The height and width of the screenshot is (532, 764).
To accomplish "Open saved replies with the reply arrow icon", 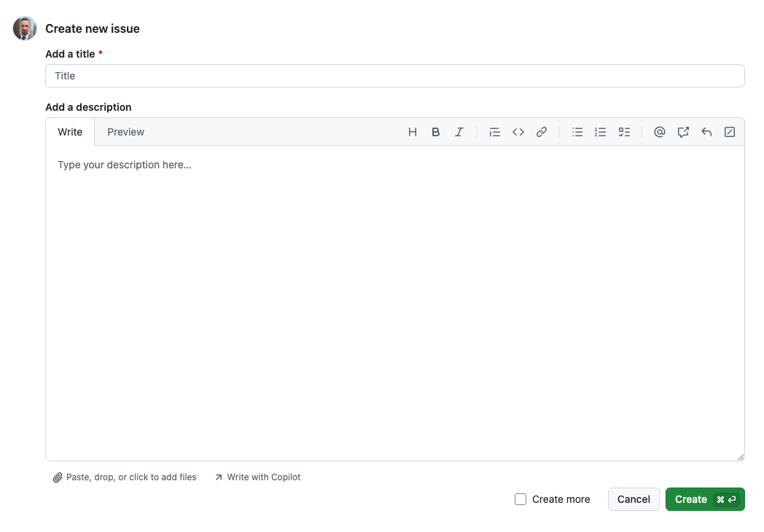I will tap(706, 132).
